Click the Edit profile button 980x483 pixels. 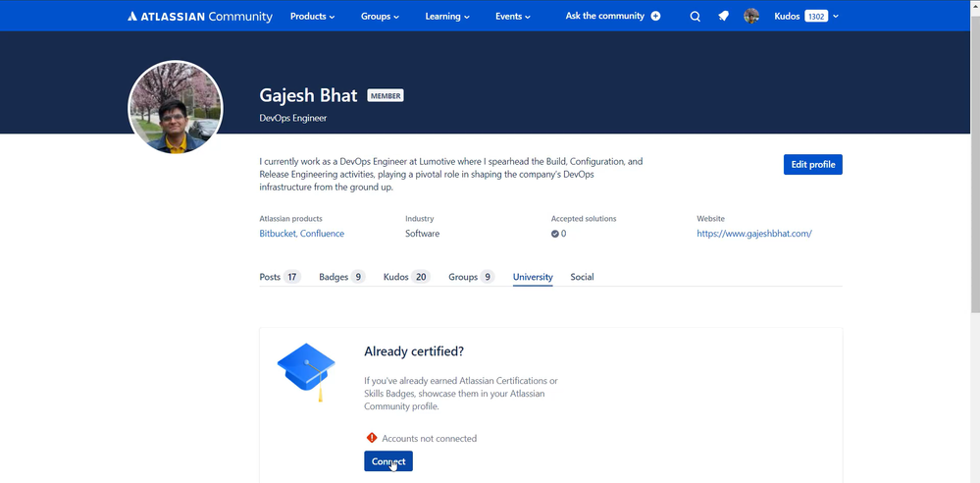pos(813,165)
